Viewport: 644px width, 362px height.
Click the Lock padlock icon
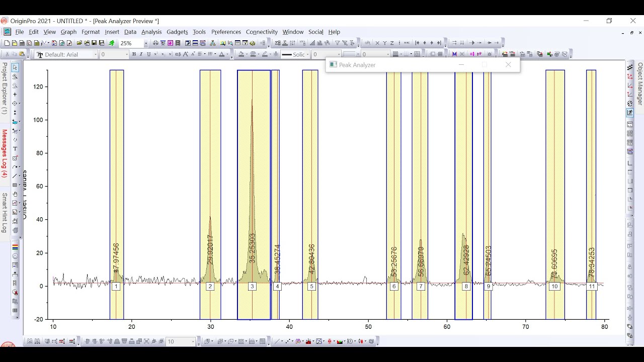(490, 54)
